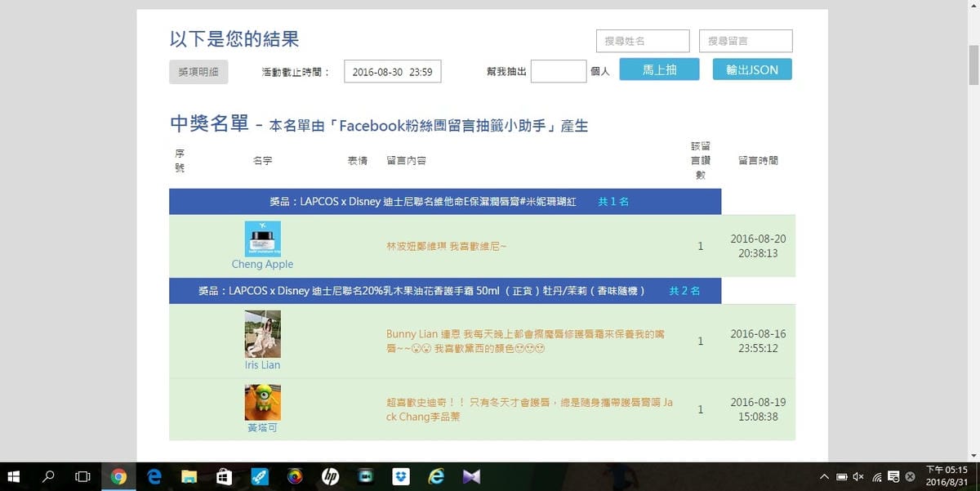The image size is (980, 491).
Task: Click 馬上抽 to draw winners
Action: [x=658, y=69]
